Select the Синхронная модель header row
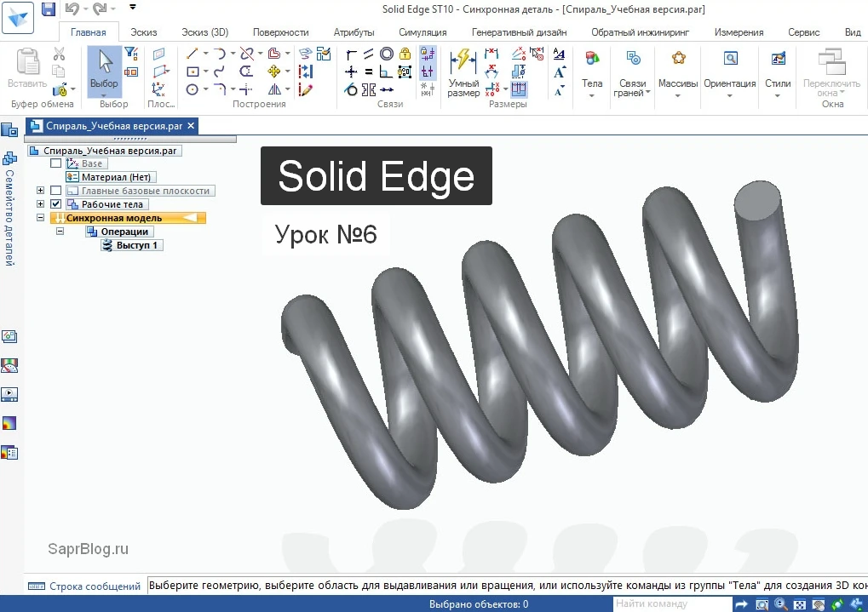Image resolution: width=868 pixels, height=612 pixels. (x=128, y=218)
